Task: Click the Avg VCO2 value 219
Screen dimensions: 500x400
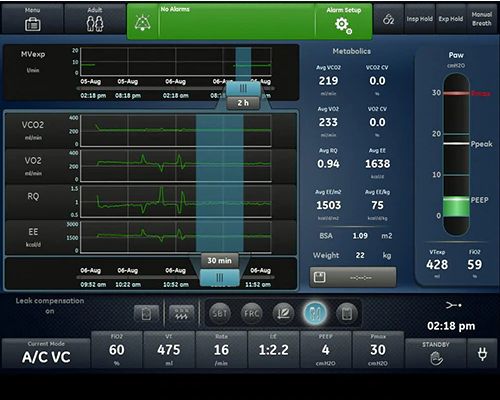Action: pos(328,81)
